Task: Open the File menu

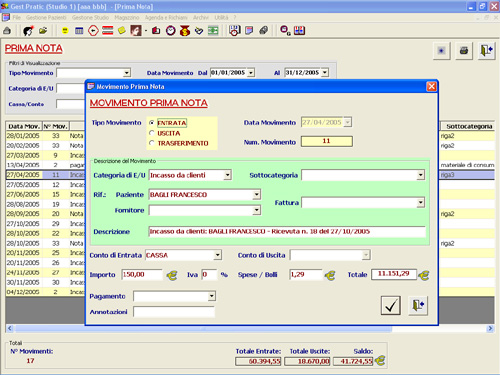Action: (17, 17)
